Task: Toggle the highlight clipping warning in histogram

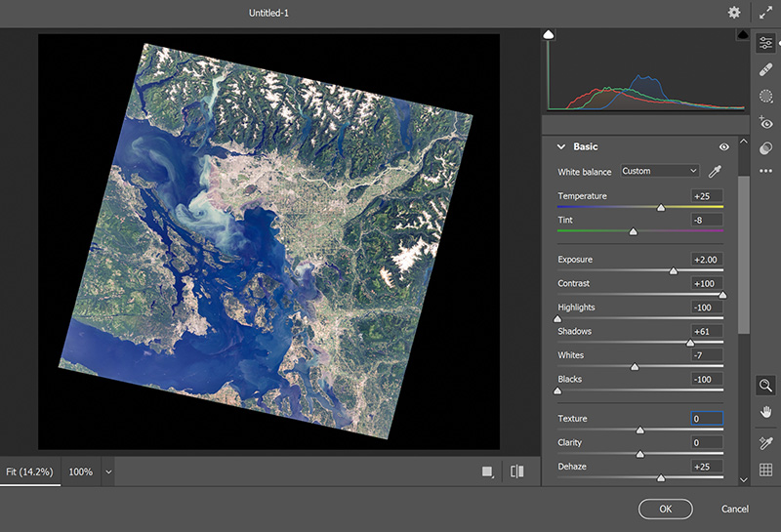Action: [743, 35]
